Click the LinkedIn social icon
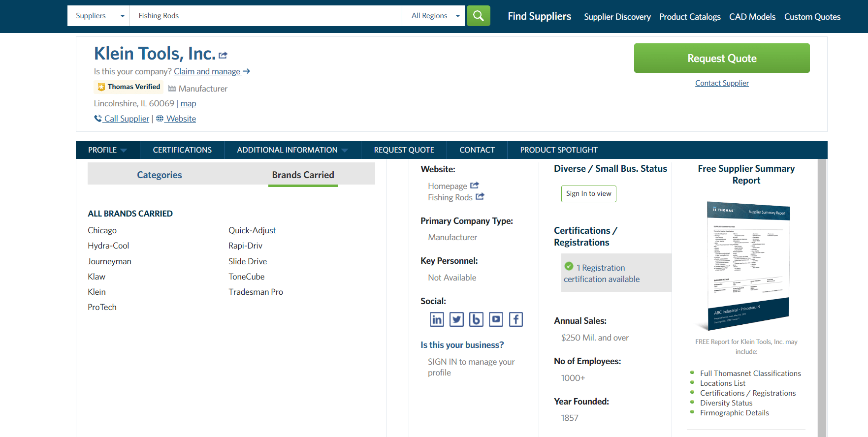868x437 pixels. 437,319
